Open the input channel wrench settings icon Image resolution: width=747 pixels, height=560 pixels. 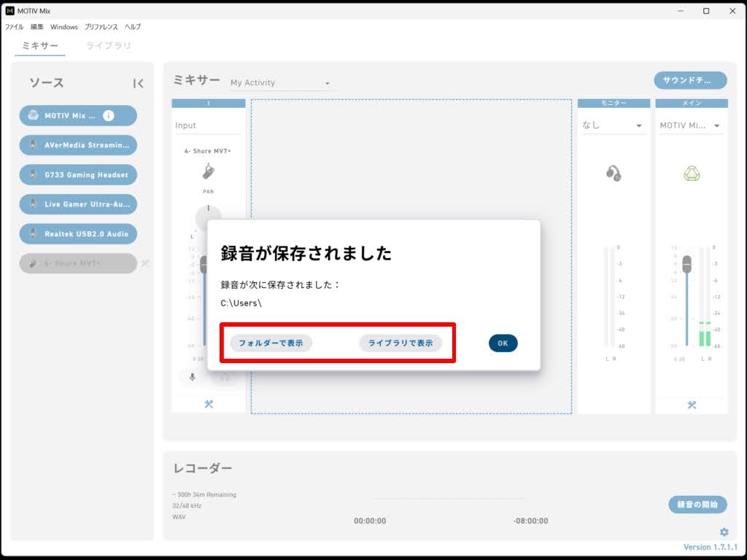pos(209,405)
